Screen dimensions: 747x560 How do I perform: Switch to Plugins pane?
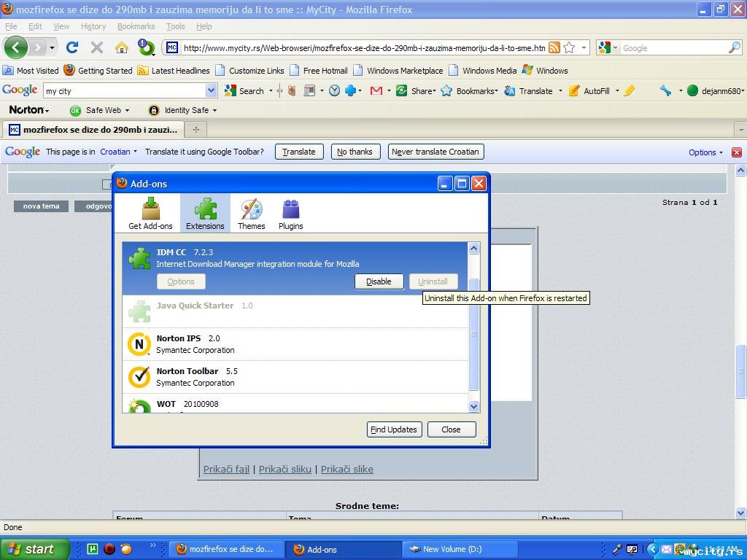(x=290, y=214)
